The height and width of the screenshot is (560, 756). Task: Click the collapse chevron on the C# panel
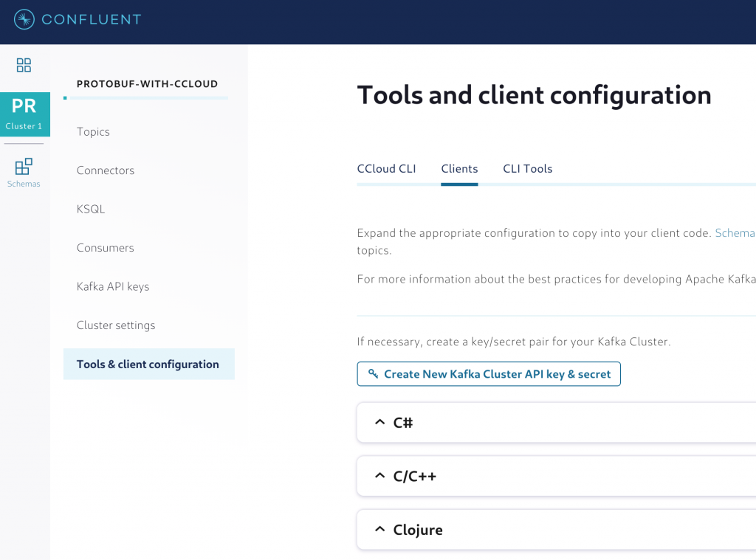click(380, 421)
